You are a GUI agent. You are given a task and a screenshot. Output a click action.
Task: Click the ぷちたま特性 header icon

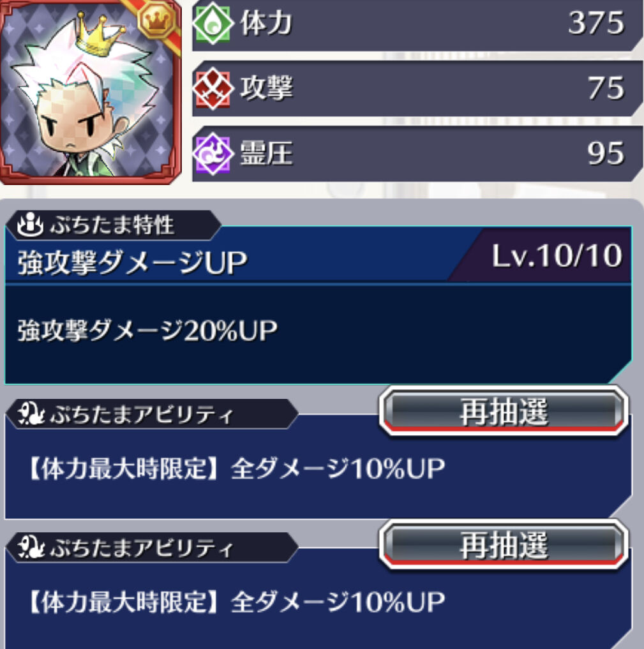[x=30, y=225]
